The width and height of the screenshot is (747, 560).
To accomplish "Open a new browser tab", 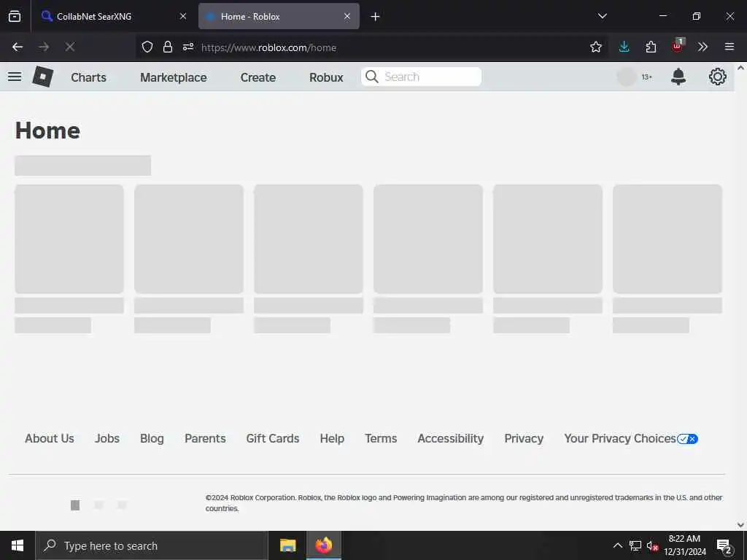I will click(x=376, y=17).
